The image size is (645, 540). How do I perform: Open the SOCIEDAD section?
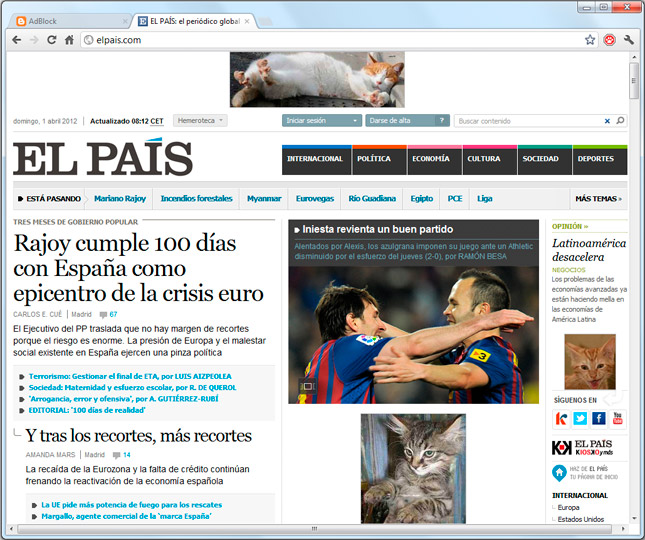click(545, 160)
